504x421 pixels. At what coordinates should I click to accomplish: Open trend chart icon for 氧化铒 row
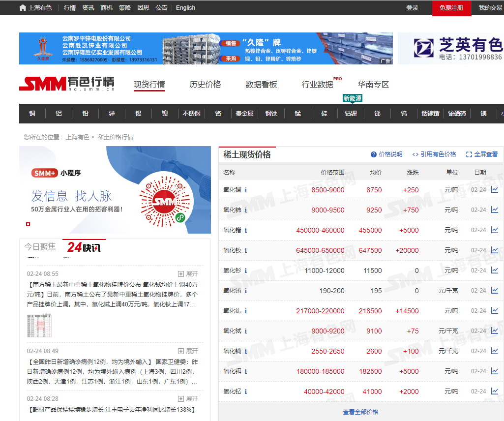495,371
